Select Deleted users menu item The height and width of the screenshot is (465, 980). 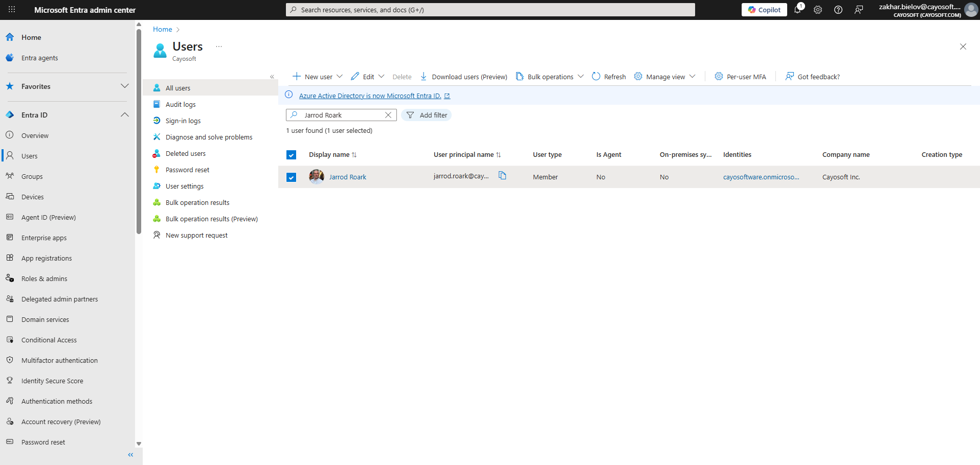pos(186,153)
